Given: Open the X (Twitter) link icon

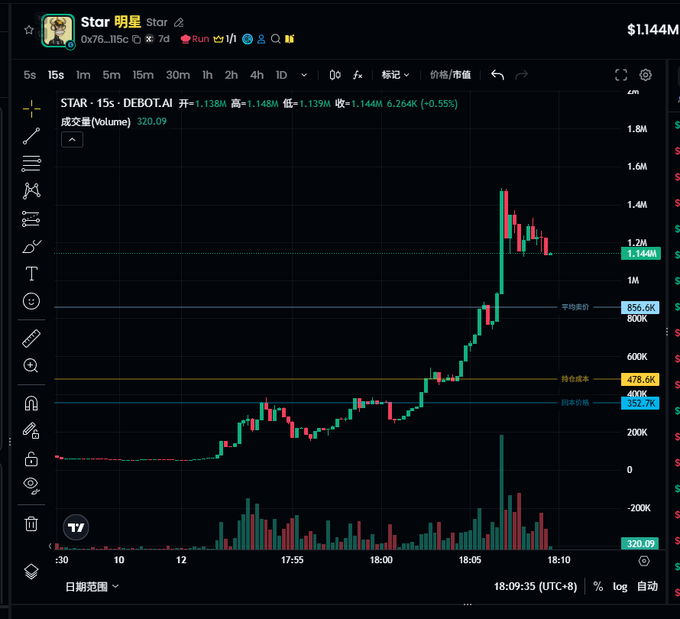Looking at the screenshot, I should click(149, 39).
